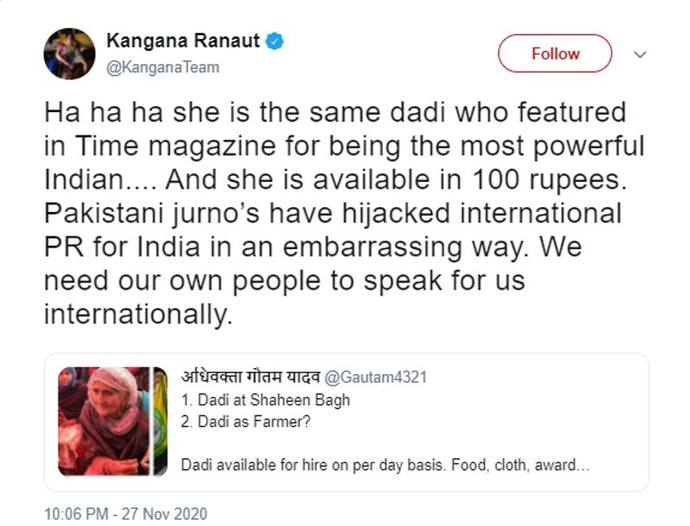Viewport: 690px width, 526px height.
Task: Click the main tweet text starting "Ha ha ha"
Action: coord(344,213)
